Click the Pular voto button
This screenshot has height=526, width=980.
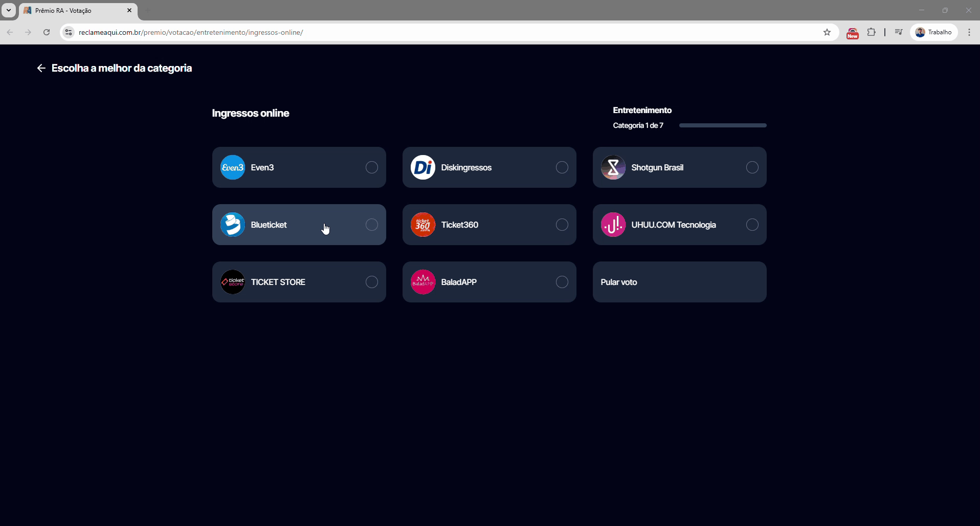[x=680, y=282]
